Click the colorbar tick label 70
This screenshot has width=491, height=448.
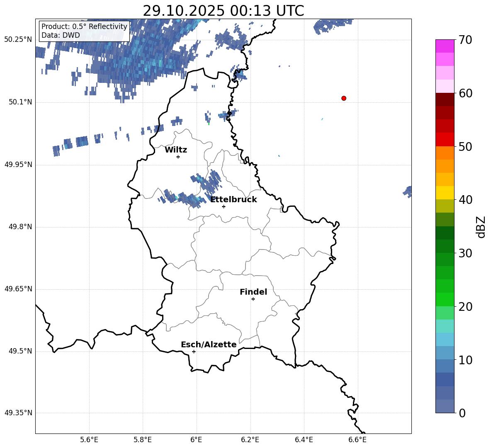(465, 40)
